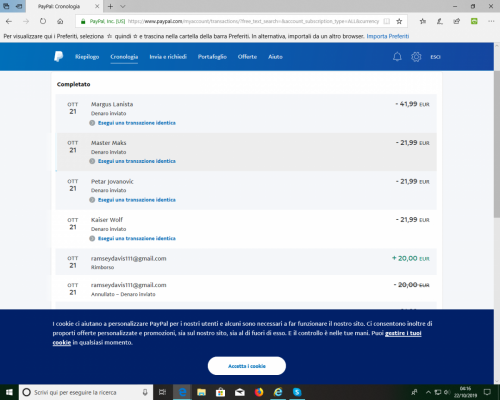
Task: Show hidden system tray icons
Action: [x=428, y=392]
